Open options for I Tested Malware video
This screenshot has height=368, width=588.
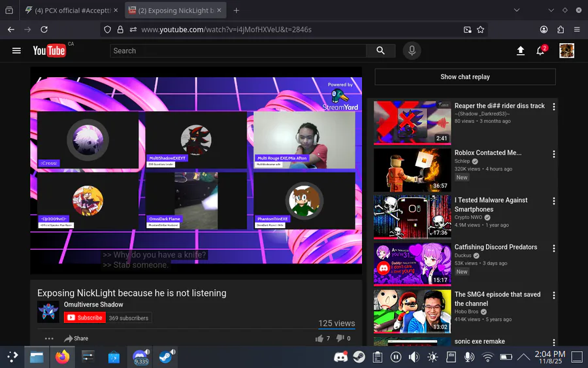pyautogui.click(x=553, y=201)
